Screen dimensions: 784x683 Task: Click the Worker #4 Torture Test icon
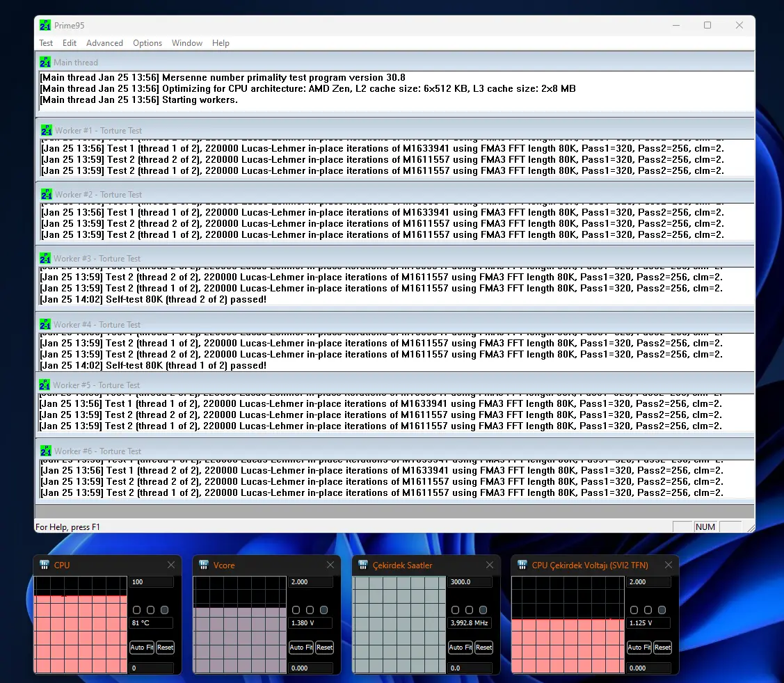click(45, 324)
